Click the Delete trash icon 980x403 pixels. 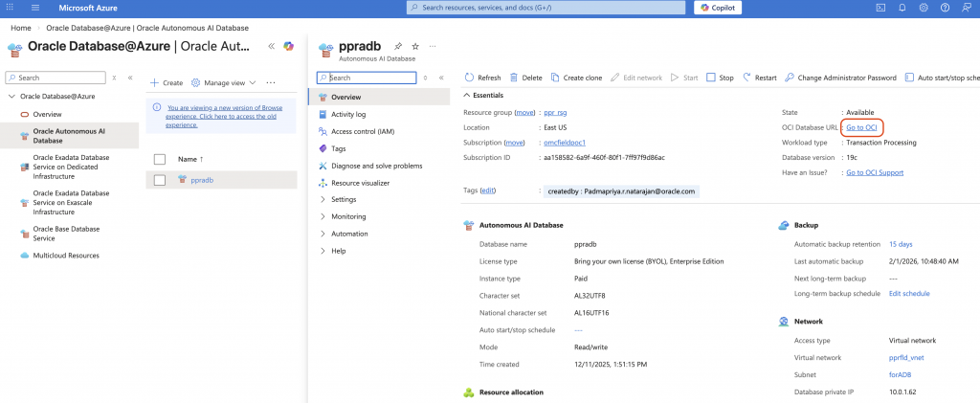tap(515, 78)
